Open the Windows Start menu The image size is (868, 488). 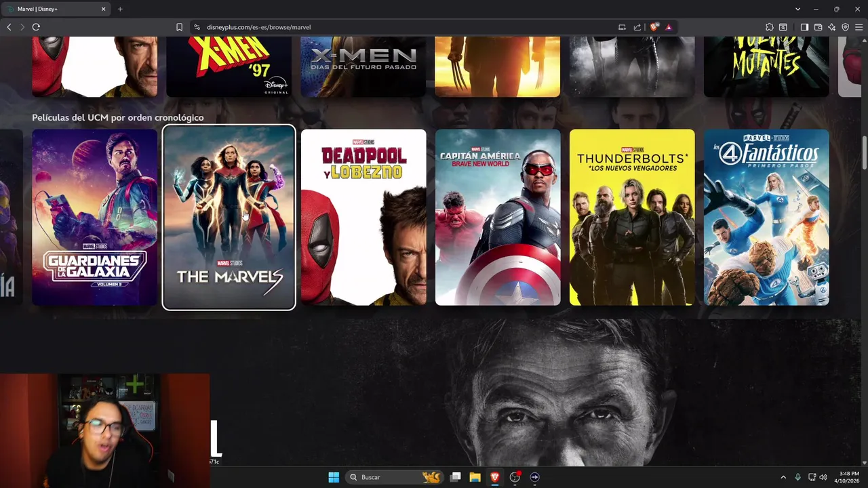(334, 477)
